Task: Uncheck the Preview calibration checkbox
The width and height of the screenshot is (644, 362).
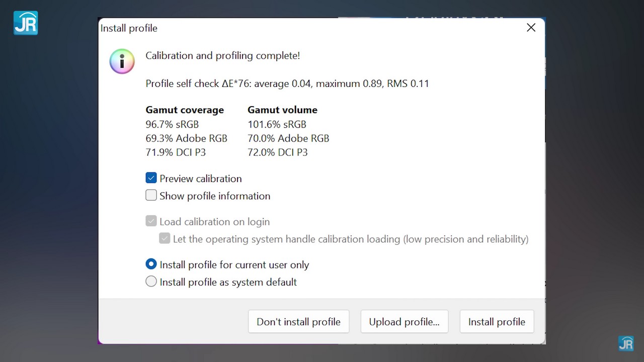Action: [151, 178]
